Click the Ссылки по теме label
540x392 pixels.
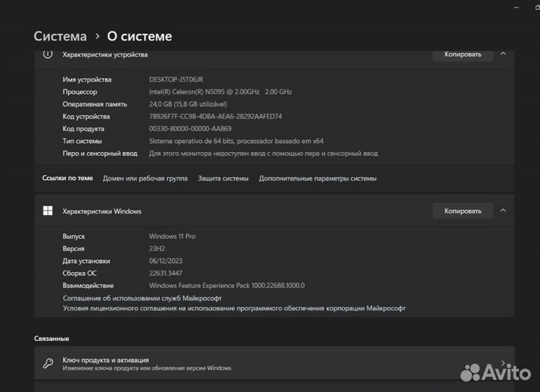coord(67,178)
